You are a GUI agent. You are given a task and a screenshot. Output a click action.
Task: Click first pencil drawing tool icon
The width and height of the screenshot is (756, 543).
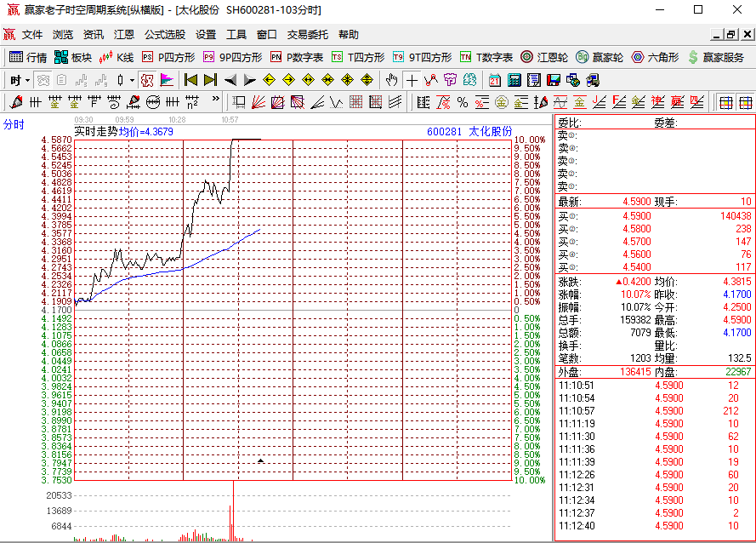[x=16, y=102]
